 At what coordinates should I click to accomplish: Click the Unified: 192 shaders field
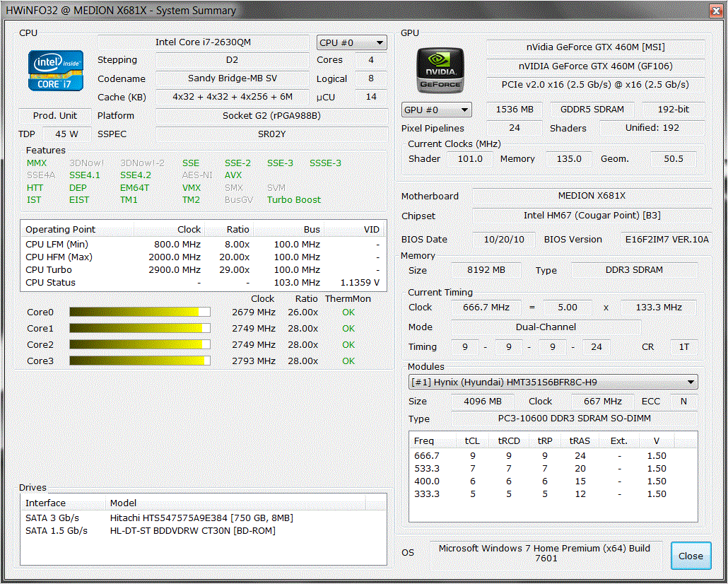point(652,128)
